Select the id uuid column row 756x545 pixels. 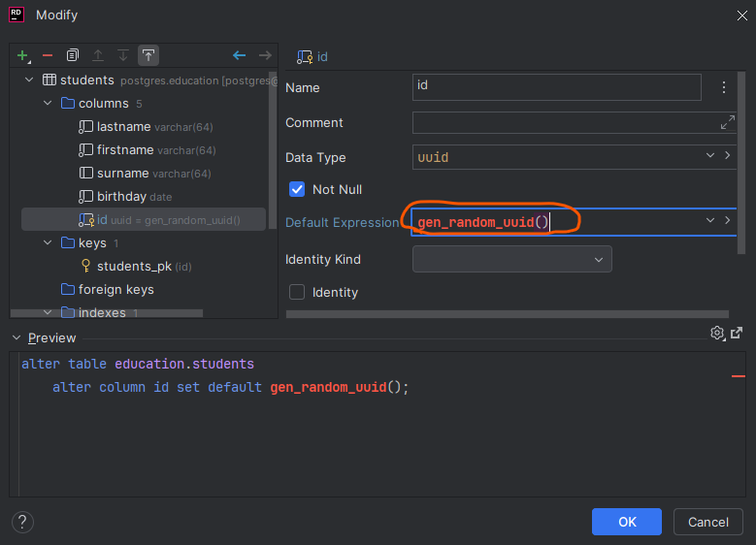pos(144,220)
